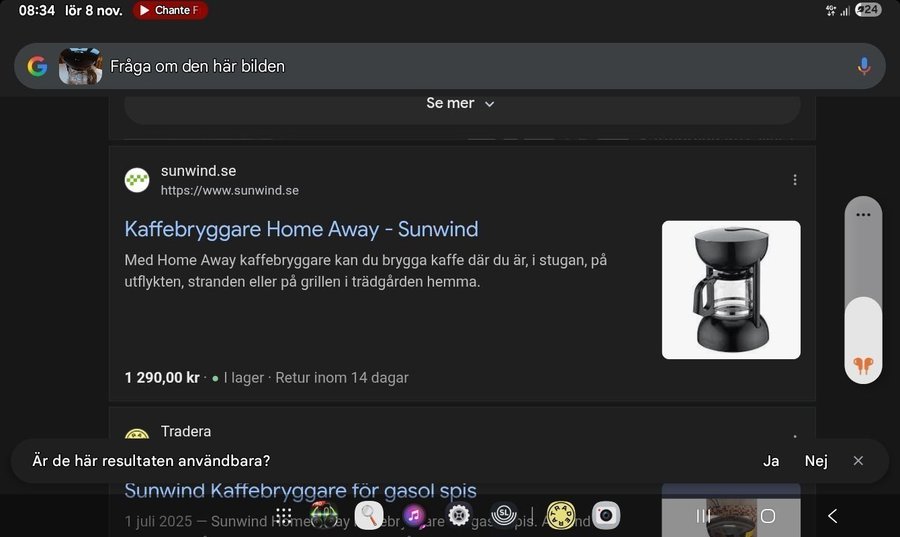Screen dimensions: 900x537
Task: View the black coffee maker product image
Action: click(731, 290)
